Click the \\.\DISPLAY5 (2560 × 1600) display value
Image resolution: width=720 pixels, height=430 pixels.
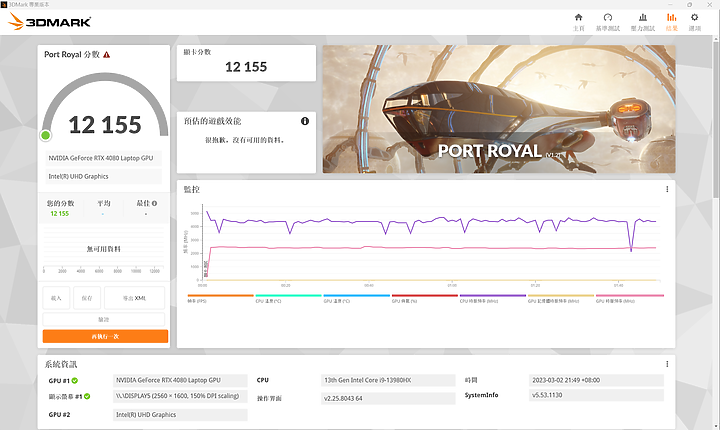[x=180, y=396]
